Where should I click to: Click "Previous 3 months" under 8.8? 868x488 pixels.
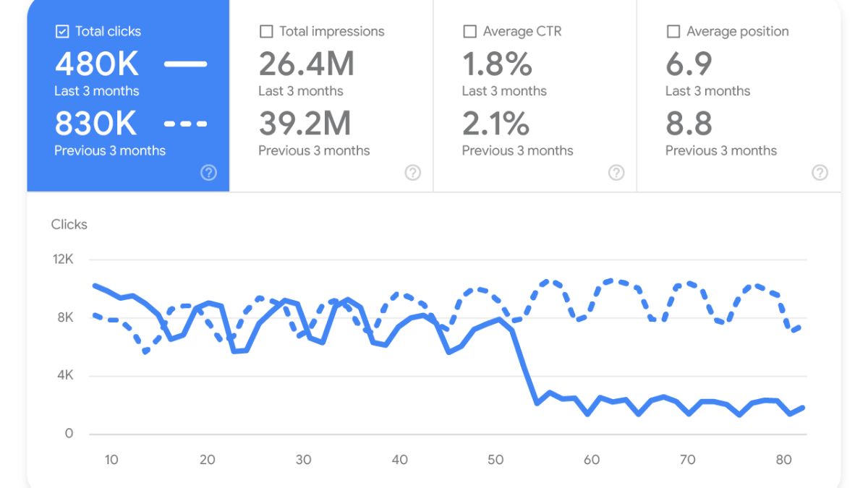pyautogui.click(x=721, y=150)
